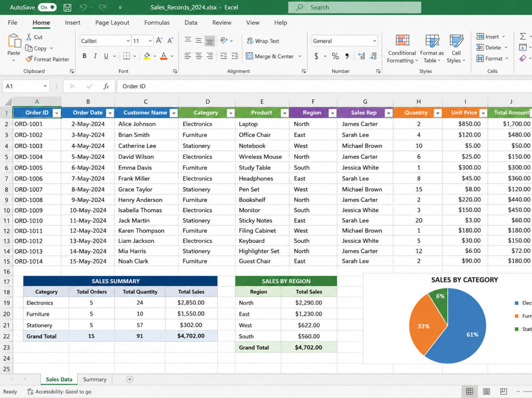Apply Accounting dollar number format
This screenshot has height=398, width=532.
point(316,56)
